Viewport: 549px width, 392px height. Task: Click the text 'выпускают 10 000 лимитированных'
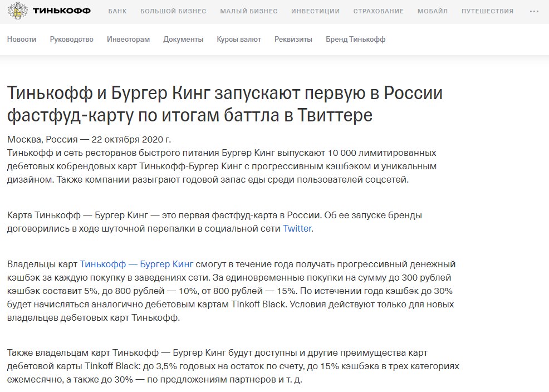click(357, 153)
